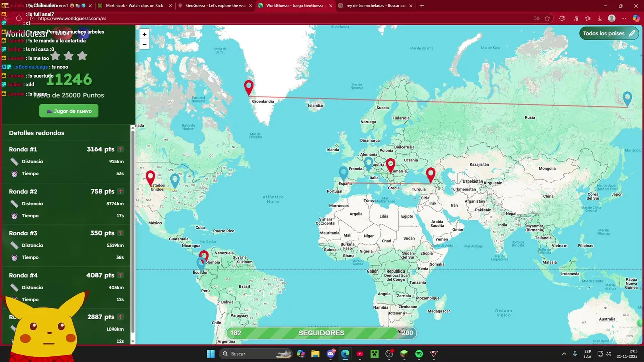
Task: Open Ronda #2 question mark icon
Action: (120, 191)
